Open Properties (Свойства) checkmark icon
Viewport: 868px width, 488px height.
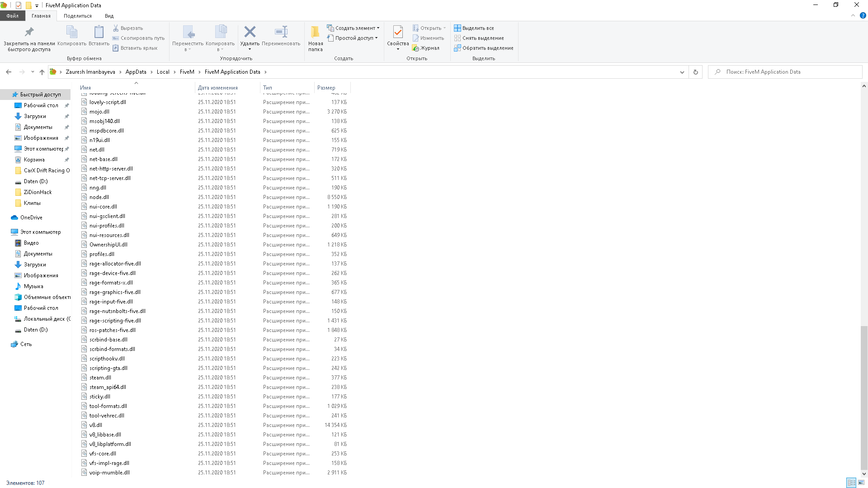coord(398,32)
